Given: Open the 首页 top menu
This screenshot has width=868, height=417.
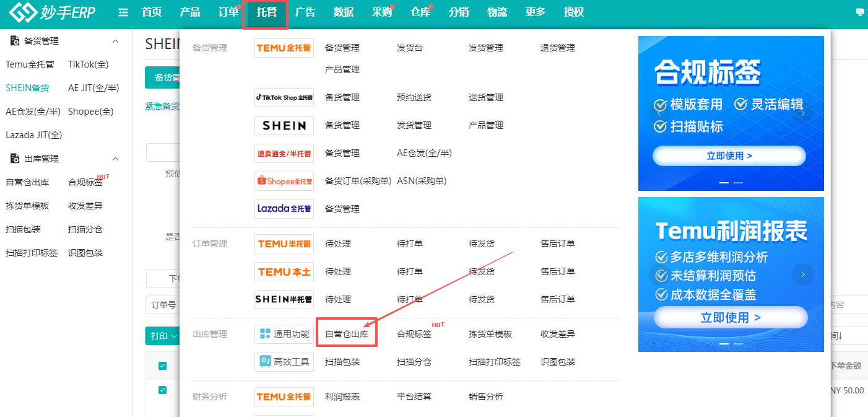Looking at the screenshot, I should click(152, 12).
